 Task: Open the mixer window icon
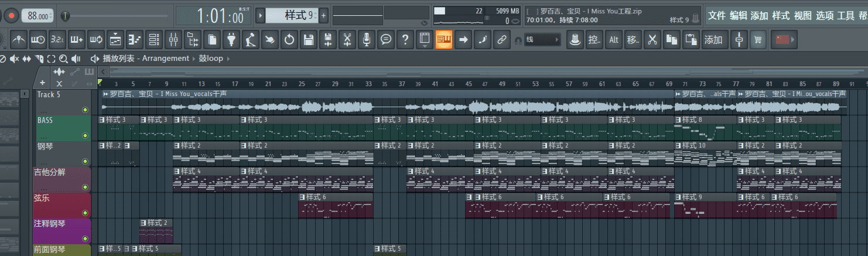[173, 40]
